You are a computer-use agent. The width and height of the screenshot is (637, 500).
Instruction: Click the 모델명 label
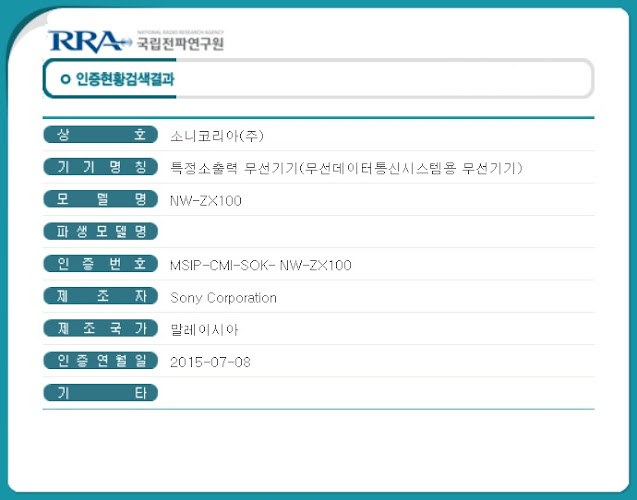coord(100,199)
